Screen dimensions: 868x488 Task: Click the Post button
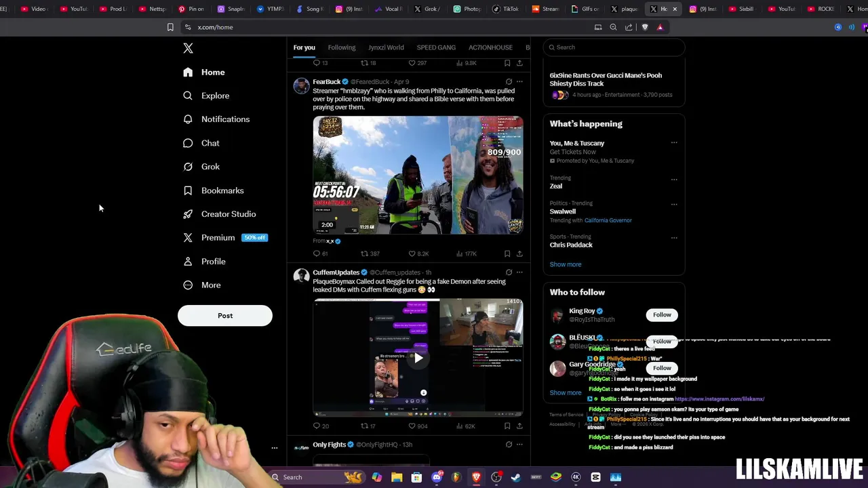click(x=225, y=315)
